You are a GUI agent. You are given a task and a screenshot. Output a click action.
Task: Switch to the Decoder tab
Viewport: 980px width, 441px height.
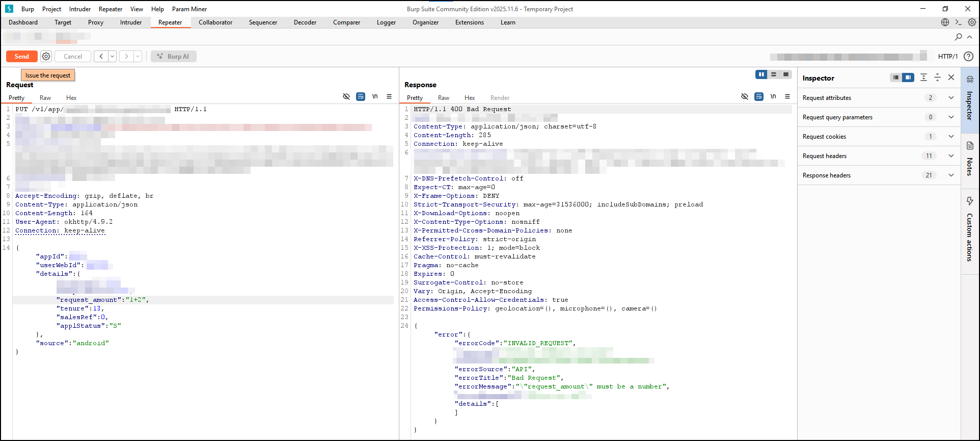point(305,22)
